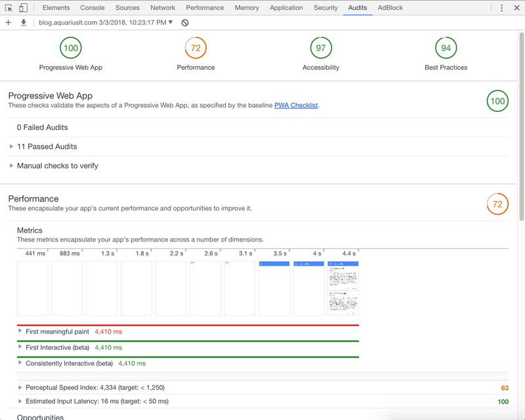525x420 pixels.
Task: Expand the 11 Passed Audits section
Action: (47, 146)
